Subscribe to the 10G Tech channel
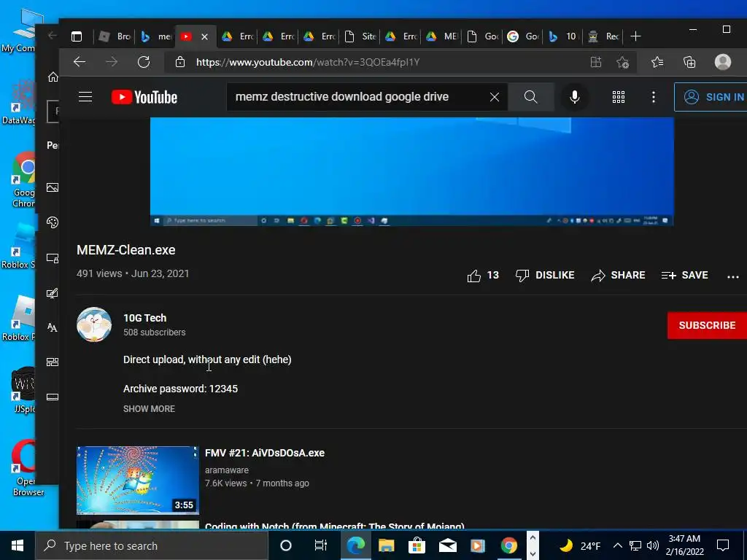 (707, 325)
